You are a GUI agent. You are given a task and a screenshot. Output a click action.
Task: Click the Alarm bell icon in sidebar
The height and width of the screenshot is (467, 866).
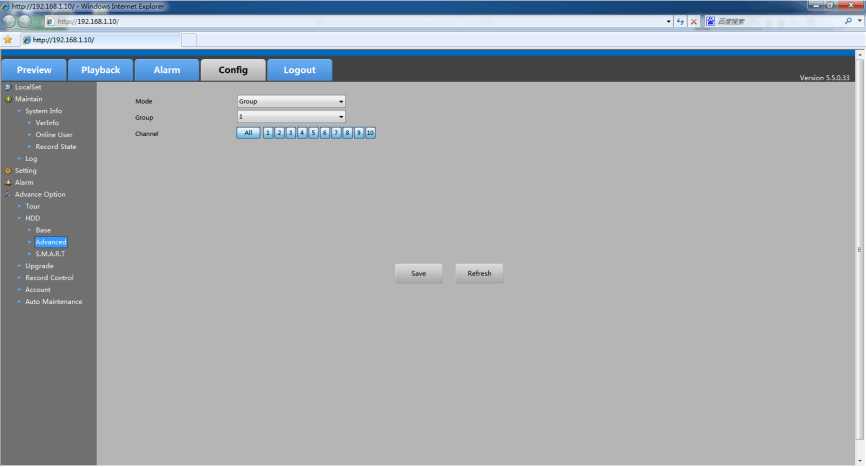tap(7, 183)
